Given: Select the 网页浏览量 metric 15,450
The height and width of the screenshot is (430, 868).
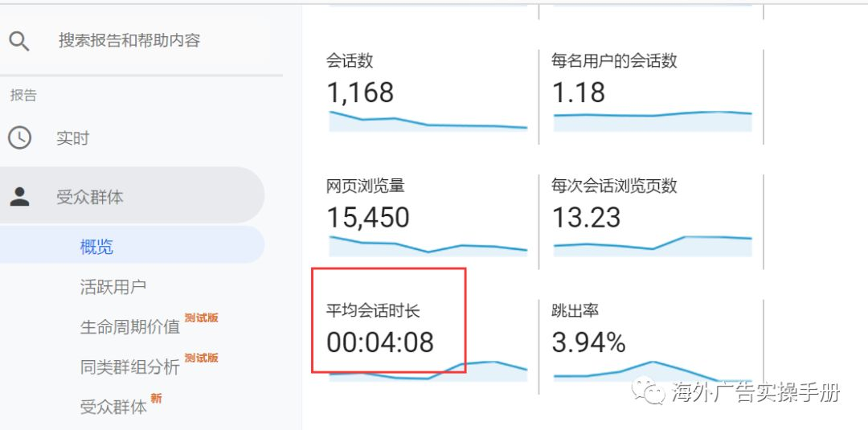Looking at the screenshot, I should pyautogui.click(x=367, y=217).
